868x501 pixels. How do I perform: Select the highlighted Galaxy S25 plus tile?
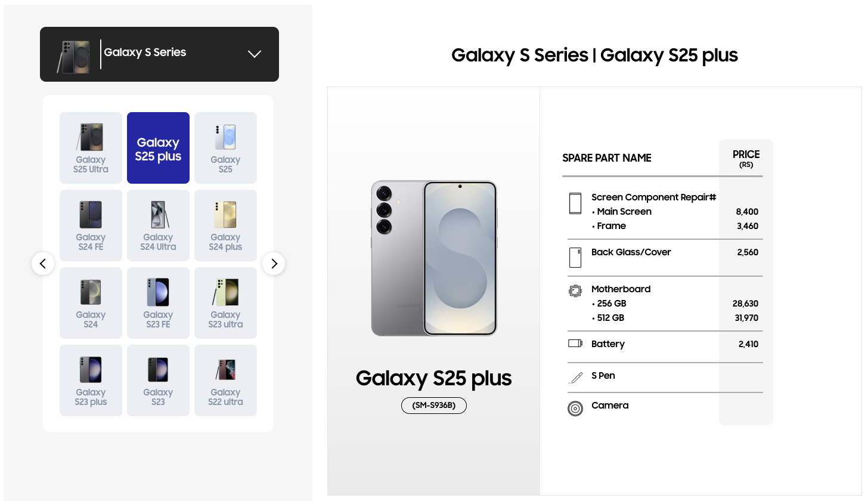[158, 148]
